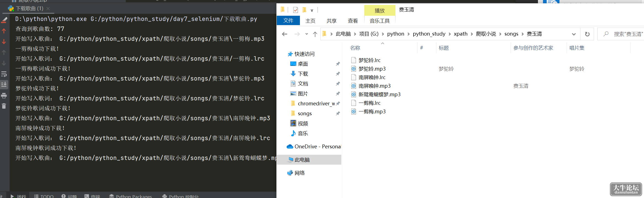Click the python_study breadcrumb in the address bar
The width and height of the screenshot is (644, 198).
coord(429,34)
